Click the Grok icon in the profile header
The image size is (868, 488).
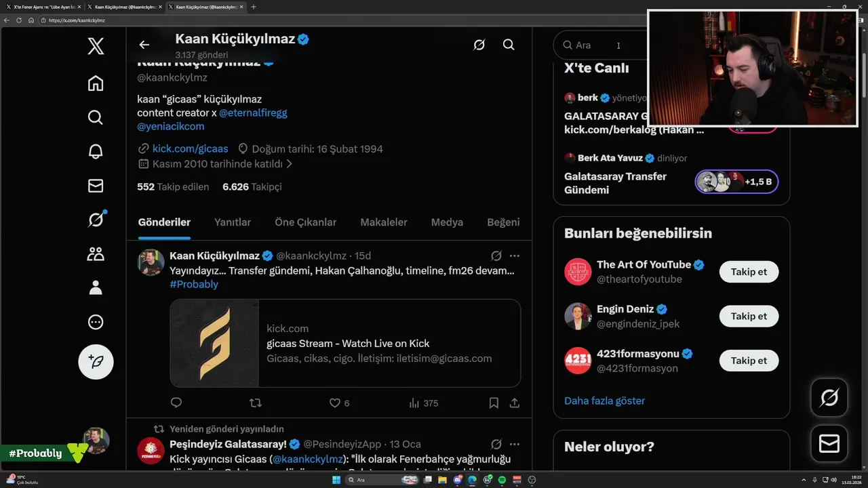479,45
